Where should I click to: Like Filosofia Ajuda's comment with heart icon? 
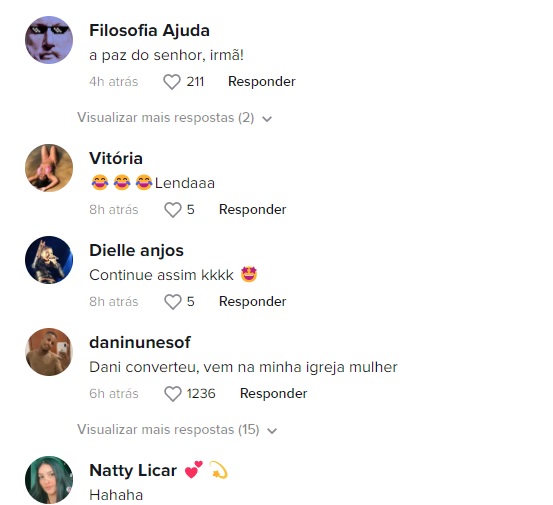click(x=172, y=82)
